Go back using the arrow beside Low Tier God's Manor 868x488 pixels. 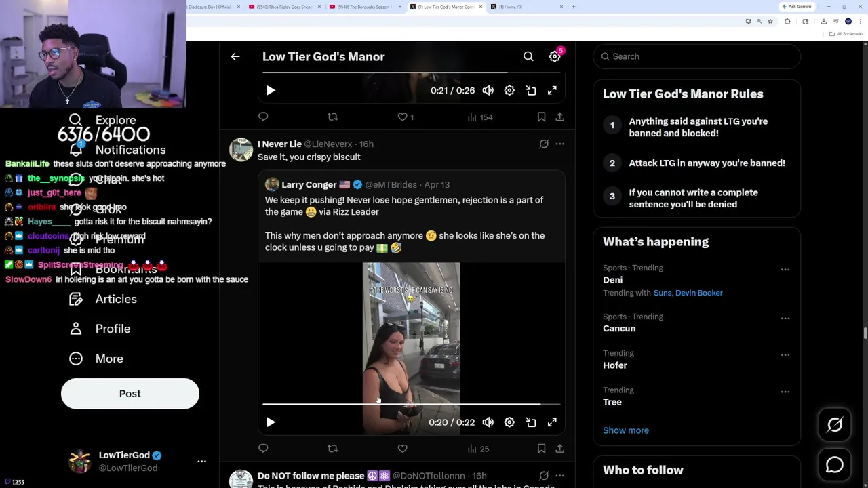coord(235,56)
